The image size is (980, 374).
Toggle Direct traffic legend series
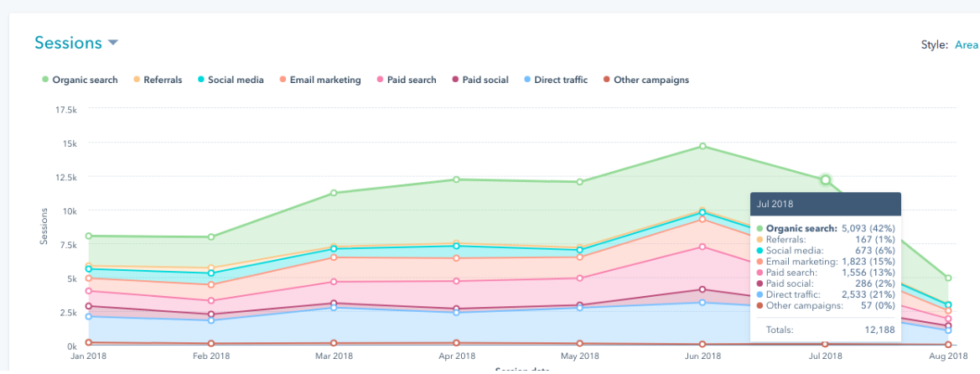click(556, 80)
